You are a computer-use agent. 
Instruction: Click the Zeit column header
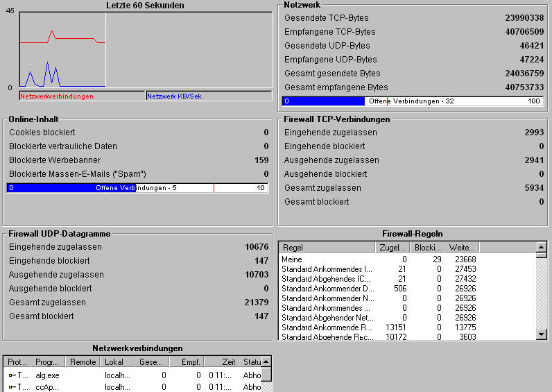point(221,361)
